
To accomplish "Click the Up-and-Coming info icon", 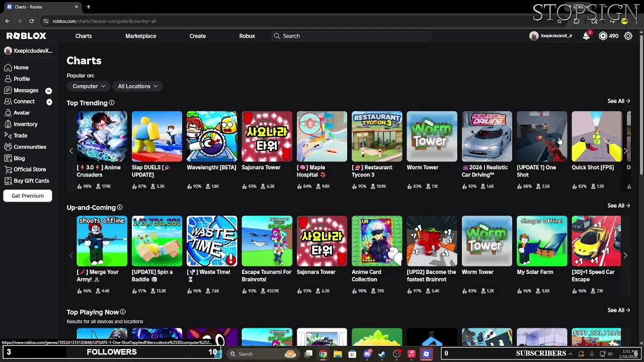I will 120,208.
